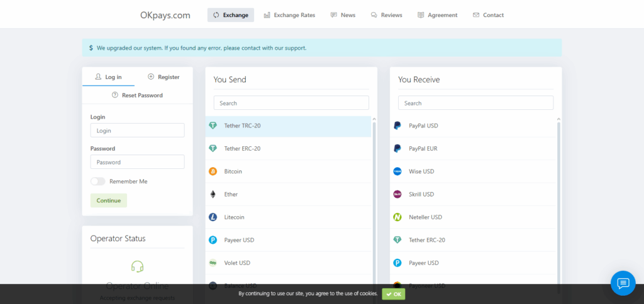This screenshot has height=304, width=644.
Task: Click the dollar sign icon in notice banner
Action: pyautogui.click(x=91, y=48)
